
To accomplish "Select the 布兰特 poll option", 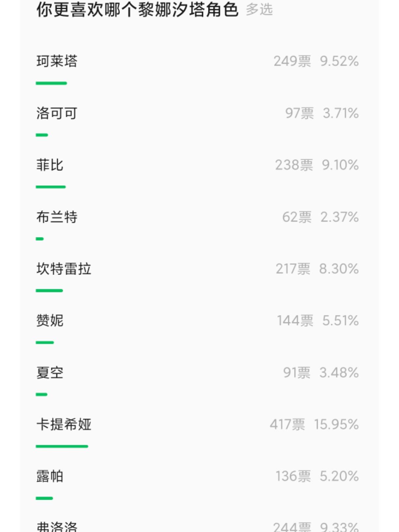I will [x=57, y=217].
